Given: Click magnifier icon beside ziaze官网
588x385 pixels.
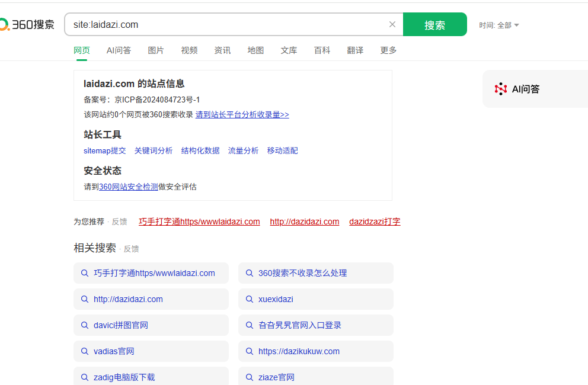Looking at the screenshot, I should pyautogui.click(x=250, y=377).
